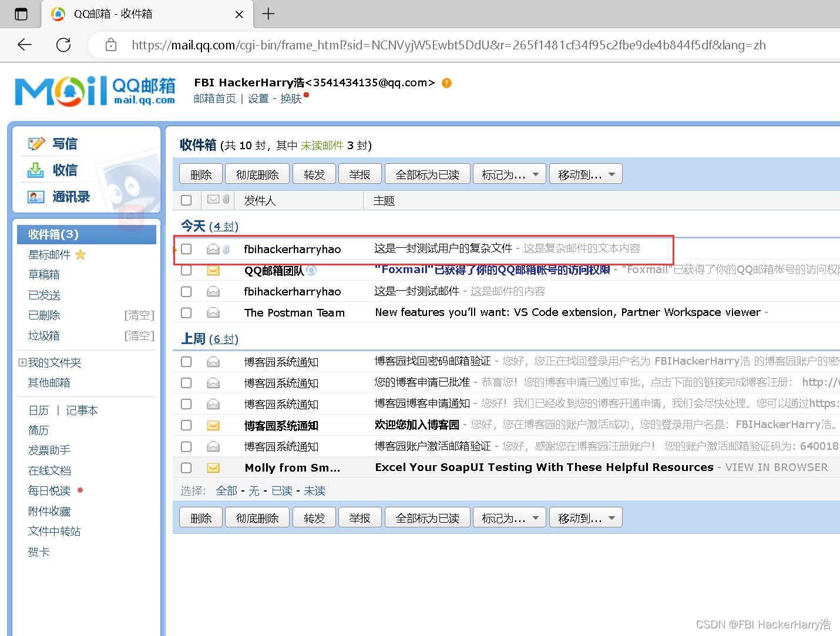Click the browser back arrow
The image size is (840, 636).
coord(25,45)
